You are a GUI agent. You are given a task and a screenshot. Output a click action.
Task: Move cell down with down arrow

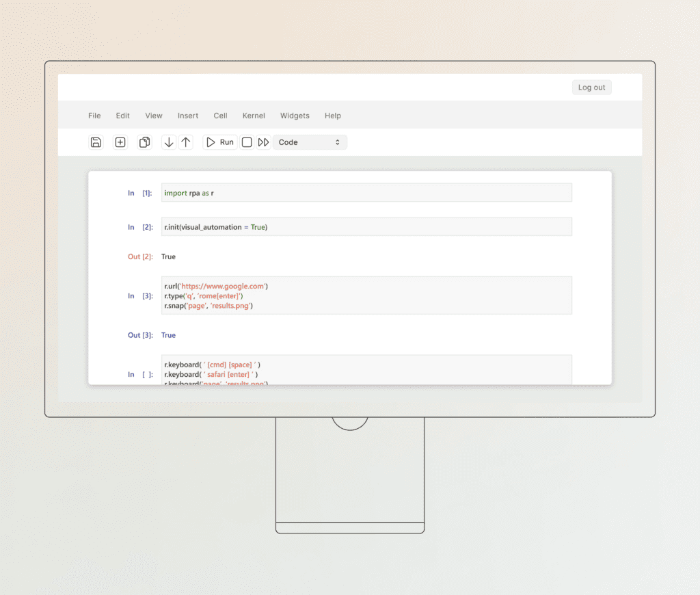pyautogui.click(x=169, y=142)
